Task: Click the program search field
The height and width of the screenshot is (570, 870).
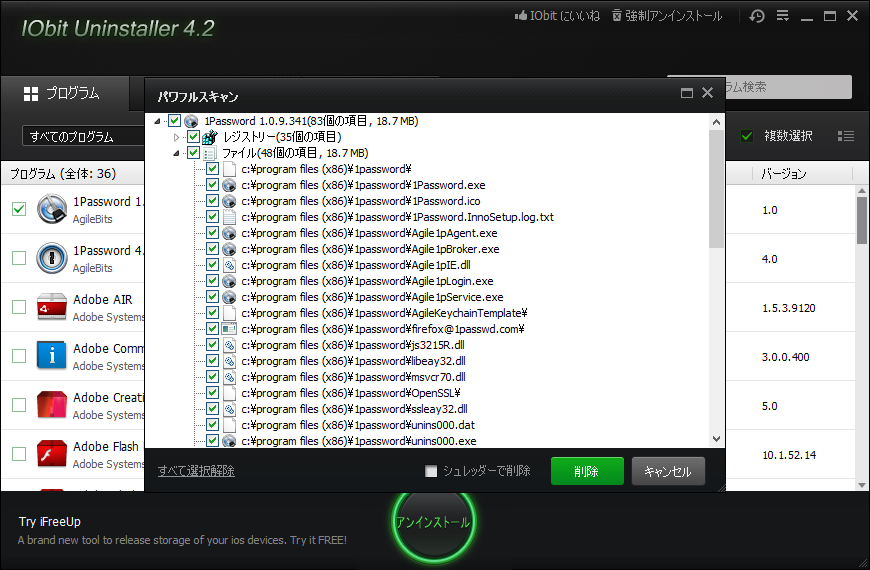Action: tap(788, 87)
